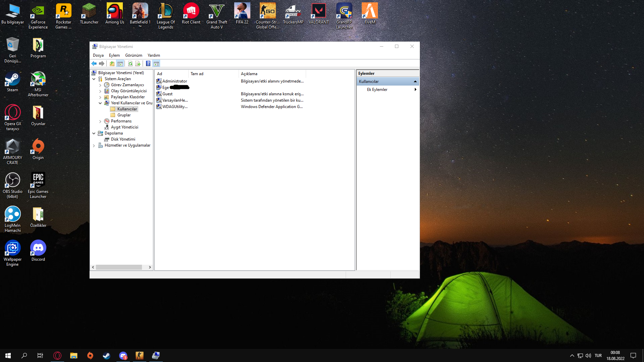The height and width of the screenshot is (362, 644).
Task: Select Bilgisayar Yönetimi (Yerel) root node
Action: (121, 73)
